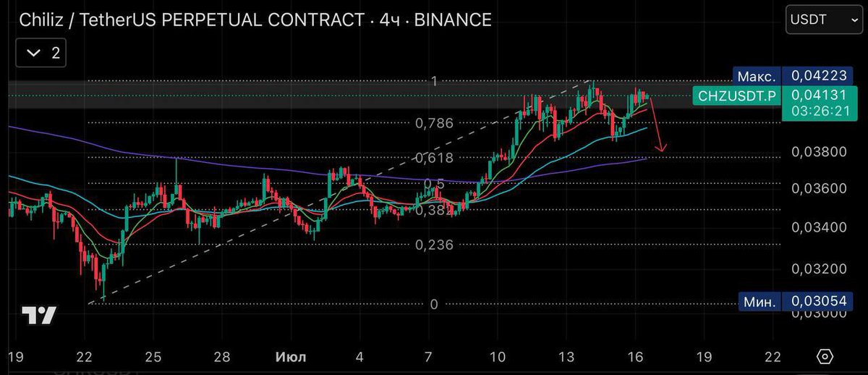Open the USDT currency dropdown
Viewport: 868px width, 375px height.
coord(823,21)
